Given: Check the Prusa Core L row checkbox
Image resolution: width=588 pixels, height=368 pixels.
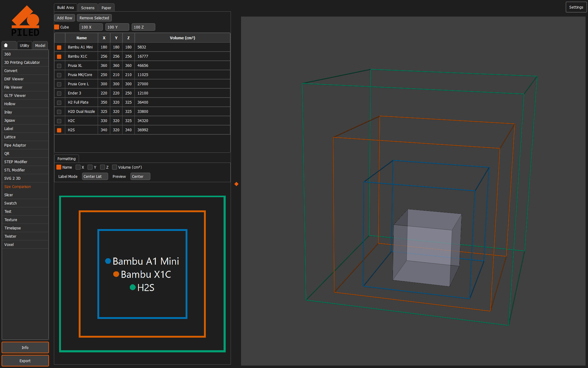Looking at the screenshot, I should point(59,84).
